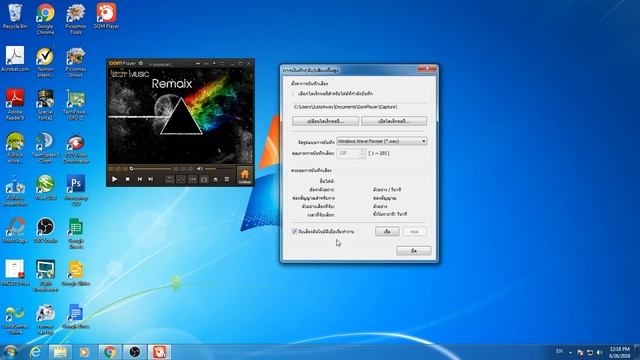The height and width of the screenshot is (360, 640).
Task: Click the first control panel button in GOM Player
Action: 169,179
